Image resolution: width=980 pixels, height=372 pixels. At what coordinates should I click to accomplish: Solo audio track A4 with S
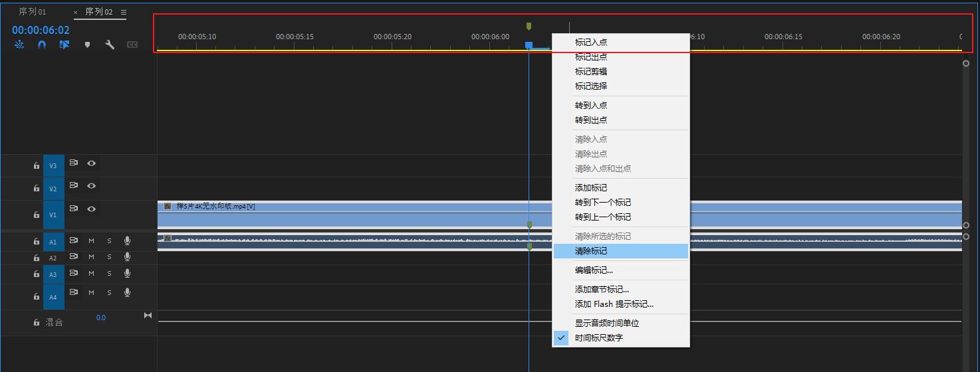[109, 293]
